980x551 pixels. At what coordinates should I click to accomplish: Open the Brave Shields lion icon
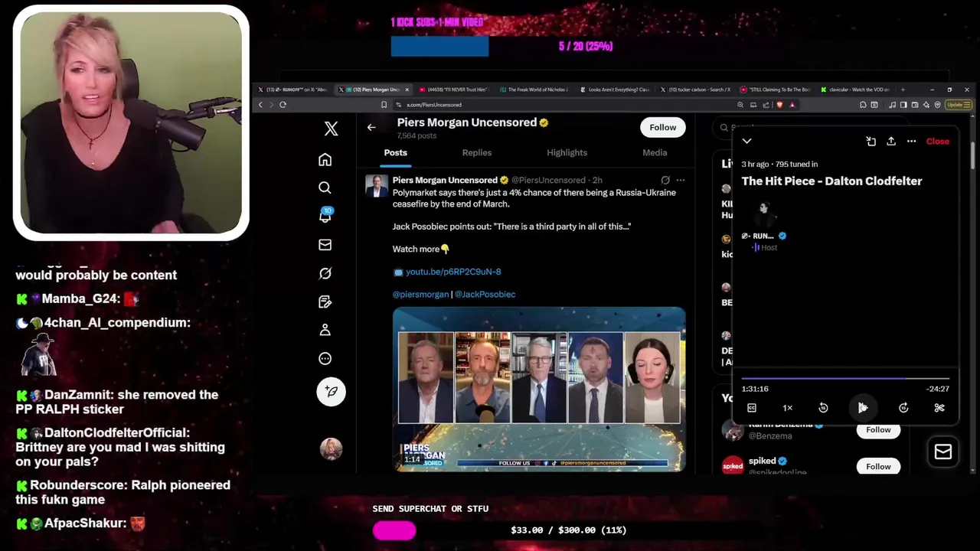(x=779, y=105)
